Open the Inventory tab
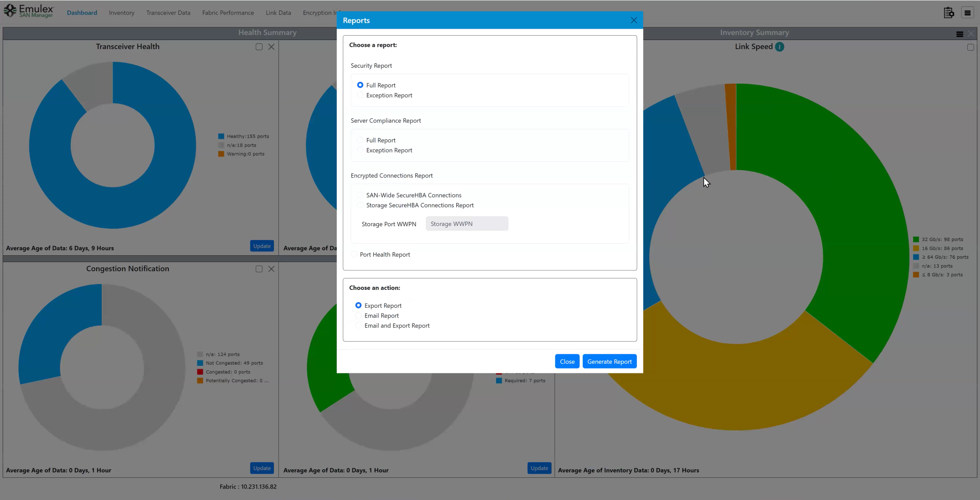The height and width of the screenshot is (500, 980). pos(121,13)
